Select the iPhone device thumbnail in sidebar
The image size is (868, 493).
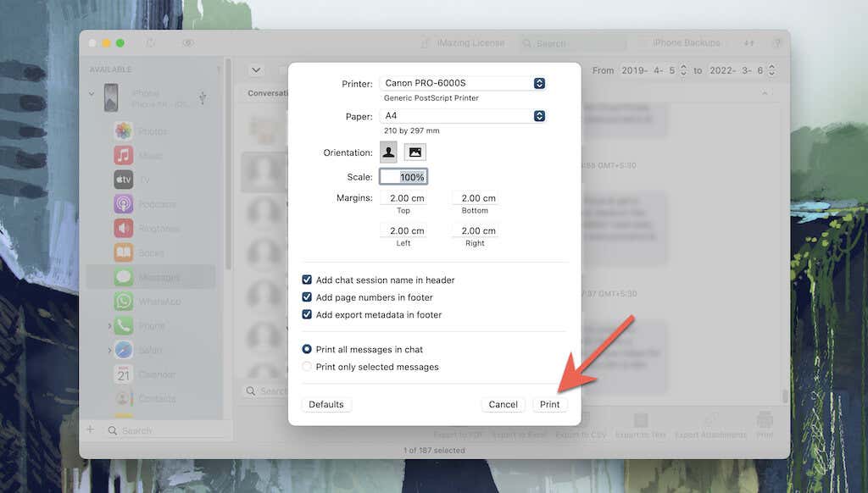tap(111, 97)
